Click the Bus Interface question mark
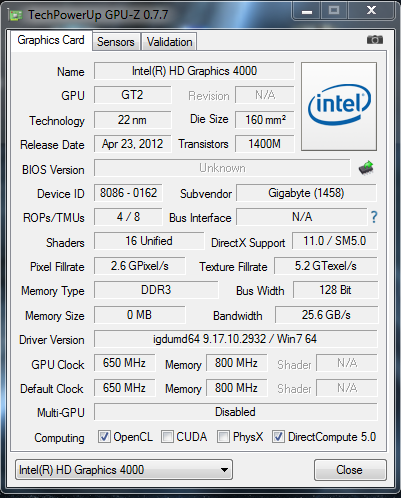 coord(374,217)
